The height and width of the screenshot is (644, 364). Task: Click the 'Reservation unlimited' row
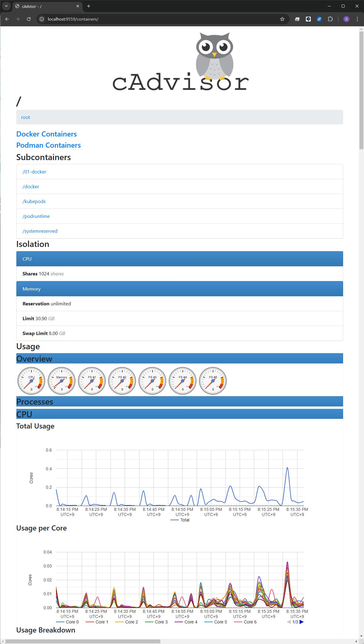[x=180, y=304]
